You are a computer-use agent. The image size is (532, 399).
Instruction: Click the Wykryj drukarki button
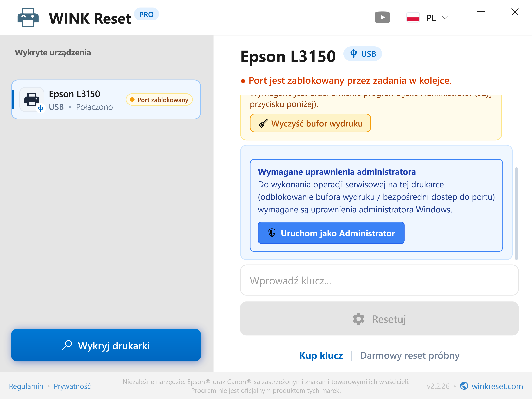pos(106,345)
